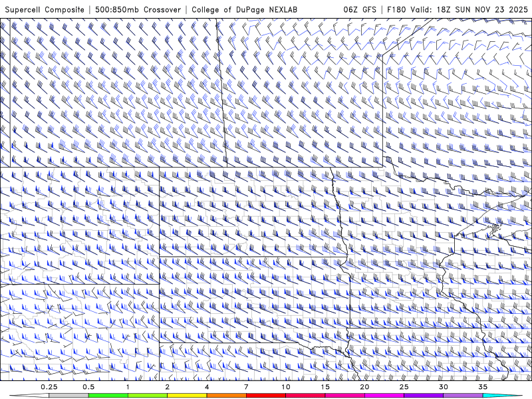532x399 pixels.
Task: Pick the magenta segment between 20 and 25
Action: coord(384,396)
